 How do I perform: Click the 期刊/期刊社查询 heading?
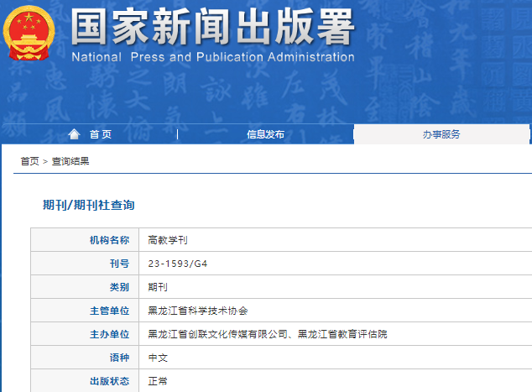pos(89,205)
